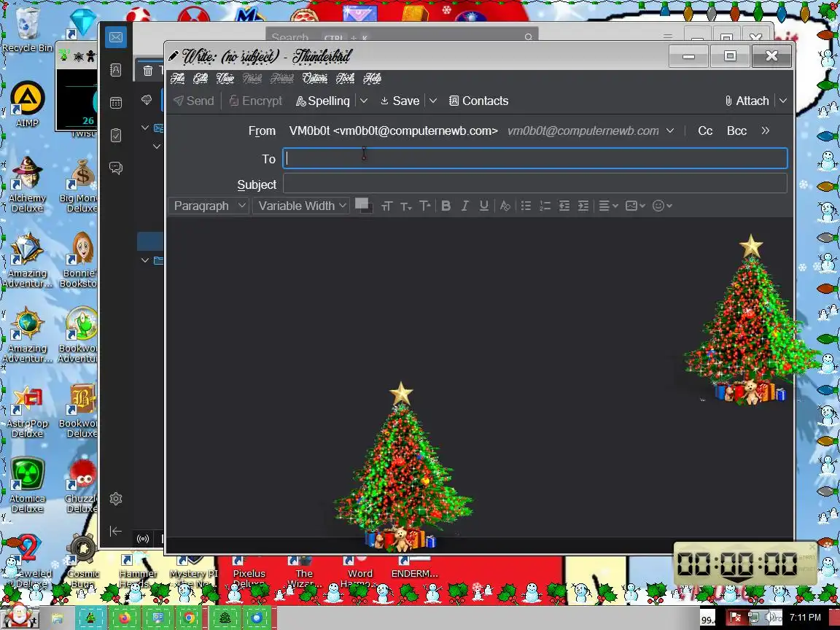The height and width of the screenshot is (630, 840).
Task: Click the get messages cloud icon
Action: (147, 100)
